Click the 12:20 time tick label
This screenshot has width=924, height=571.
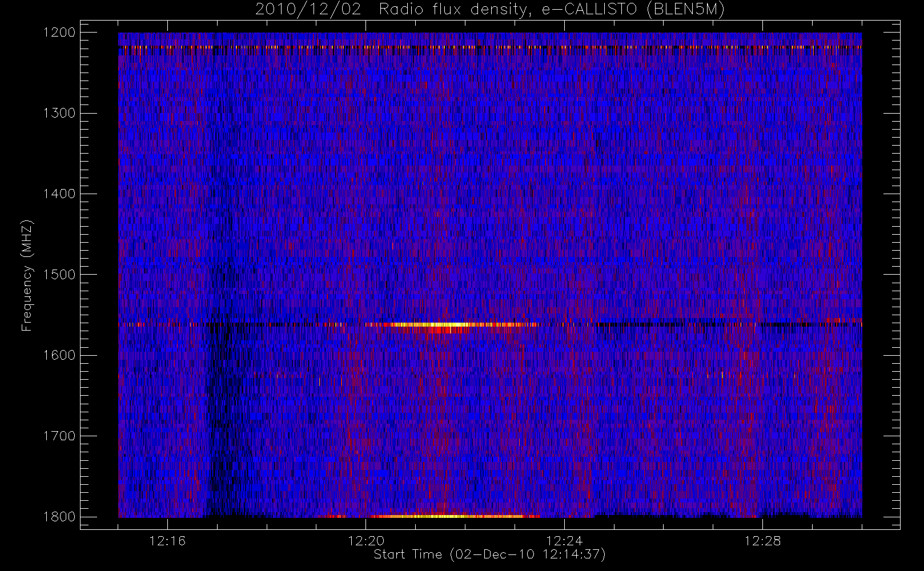click(365, 541)
